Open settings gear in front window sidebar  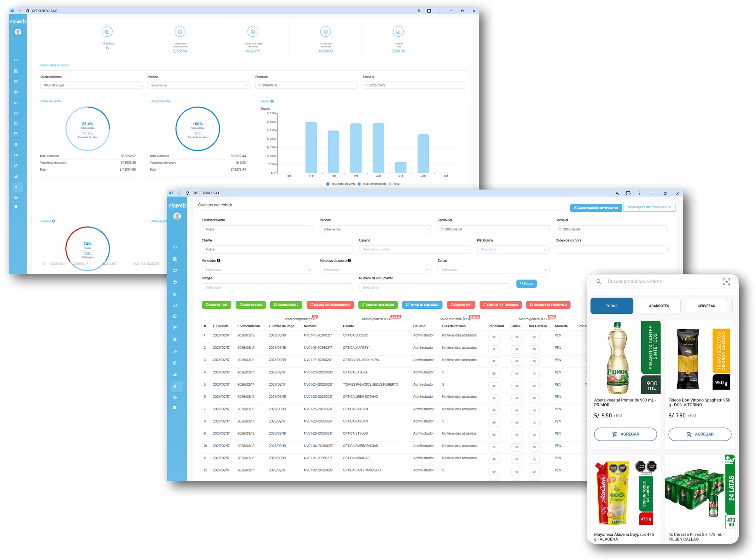(x=175, y=397)
